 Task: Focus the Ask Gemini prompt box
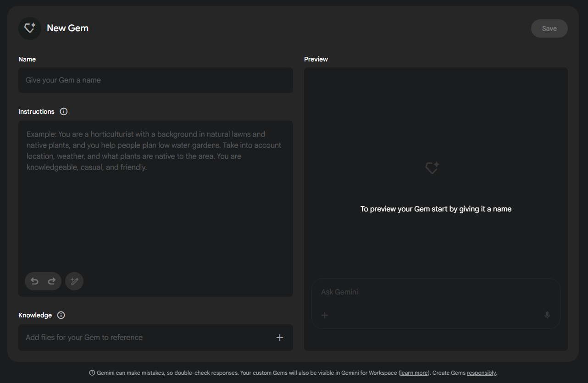coord(431,292)
